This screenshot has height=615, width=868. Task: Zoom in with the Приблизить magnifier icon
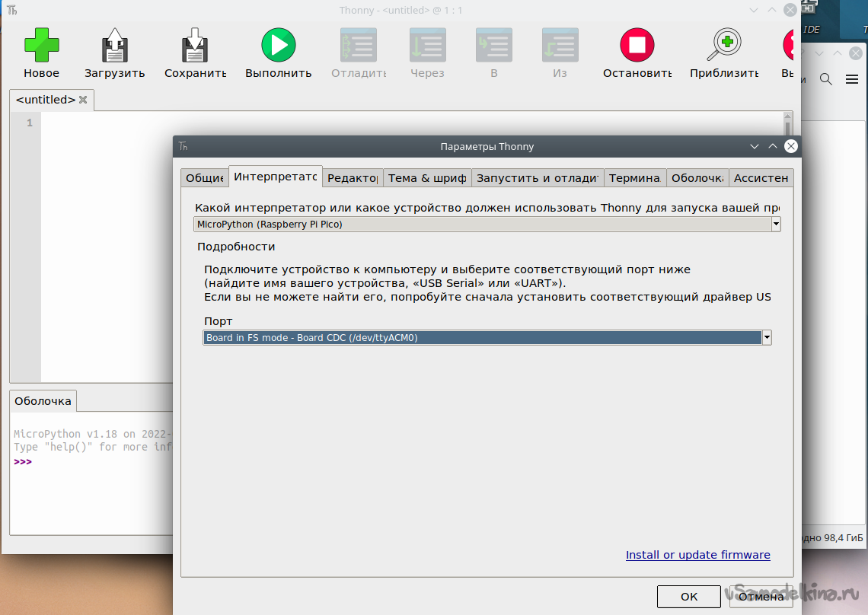click(x=724, y=45)
